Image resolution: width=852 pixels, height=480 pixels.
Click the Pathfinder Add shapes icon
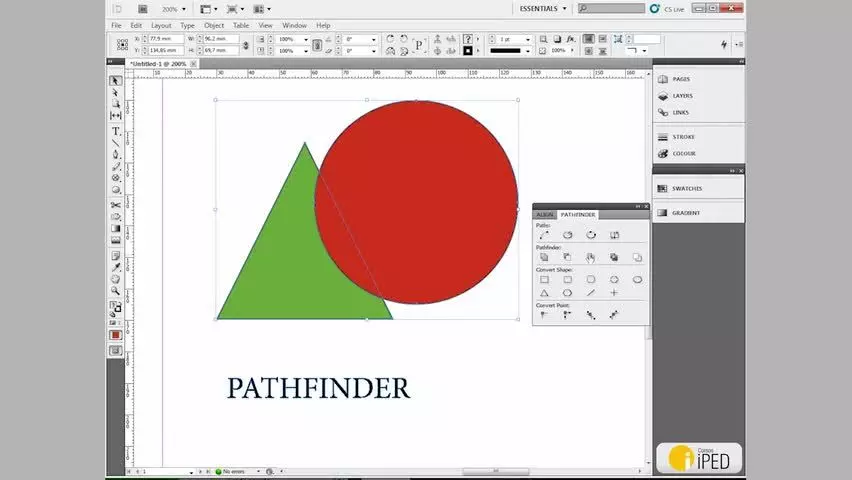coord(544,257)
